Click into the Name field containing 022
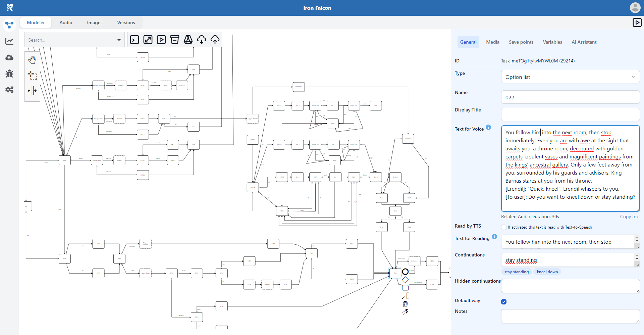This screenshot has height=335, width=644. click(x=570, y=97)
